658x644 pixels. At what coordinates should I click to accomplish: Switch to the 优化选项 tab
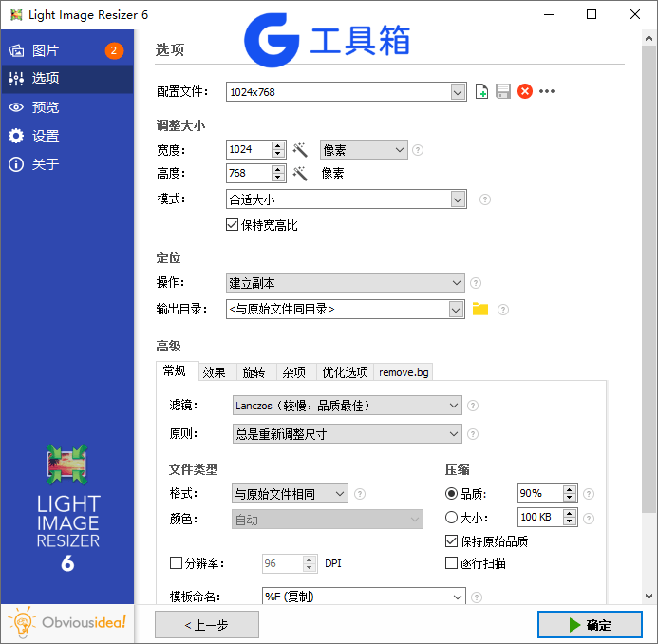pyautogui.click(x=345, y=372)
